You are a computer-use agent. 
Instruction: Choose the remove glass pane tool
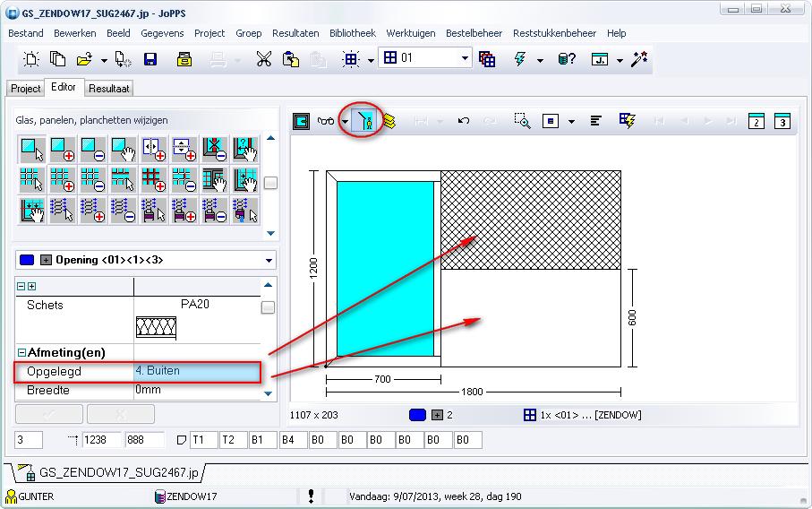[93, 150]
